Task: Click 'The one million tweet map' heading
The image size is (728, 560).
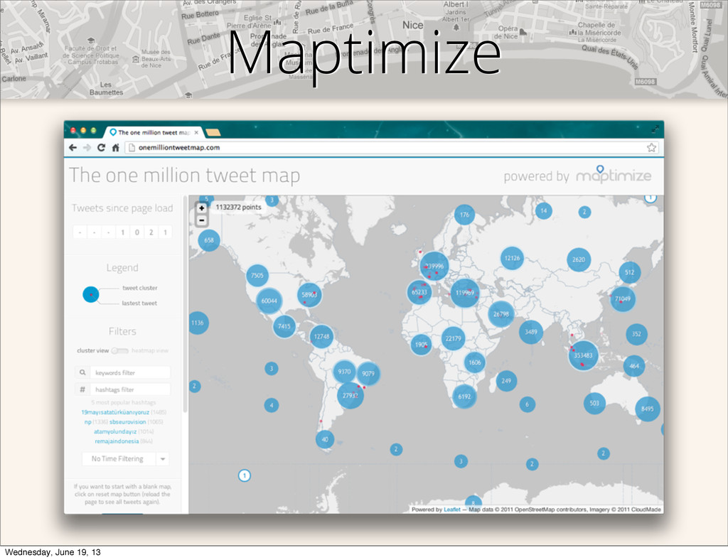Action: pyautogui.click(x=184, y=176)
